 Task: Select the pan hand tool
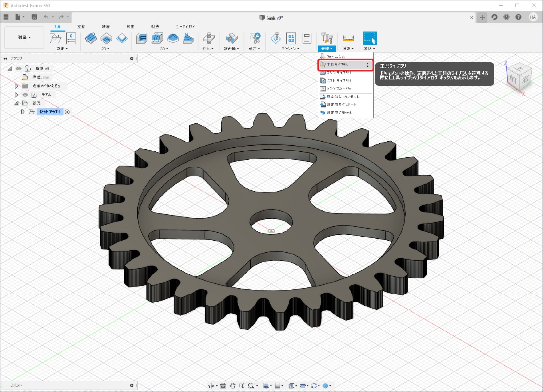click(x=232, y=386)
